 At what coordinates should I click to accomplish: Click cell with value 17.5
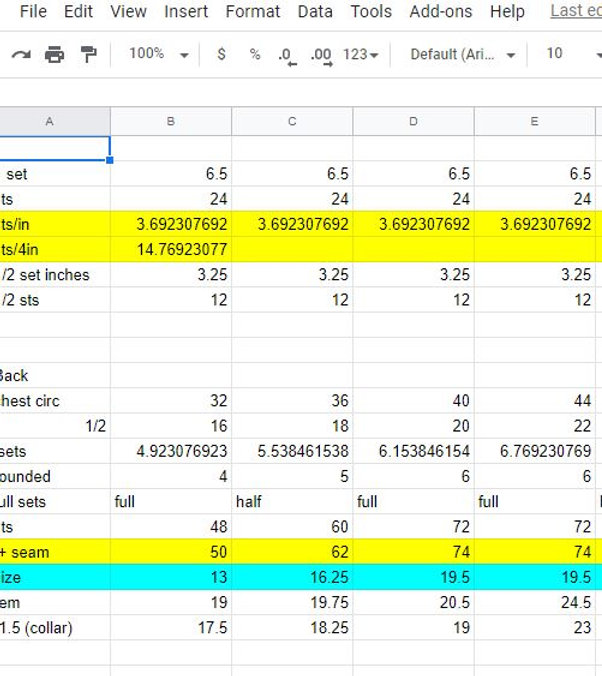(171, 628)
